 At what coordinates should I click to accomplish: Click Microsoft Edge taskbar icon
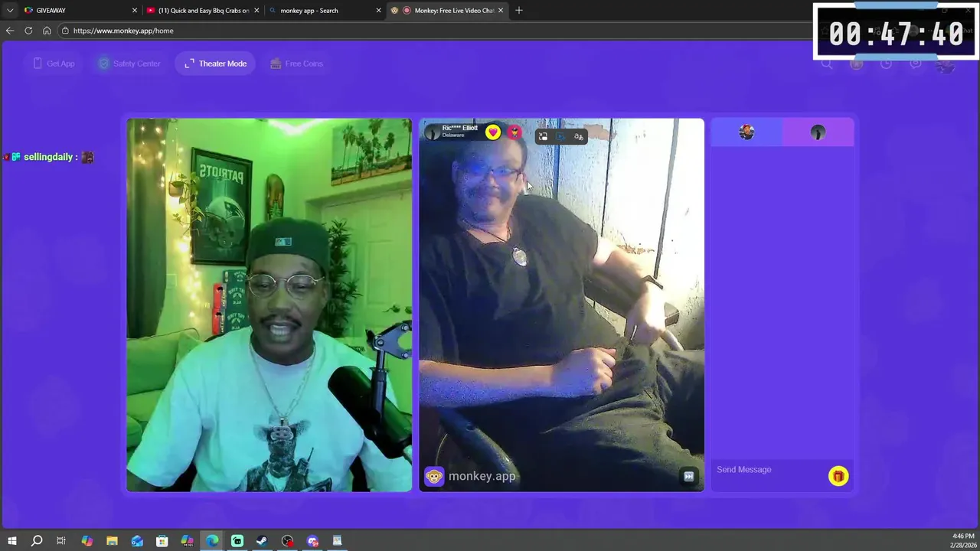point(212,541)
